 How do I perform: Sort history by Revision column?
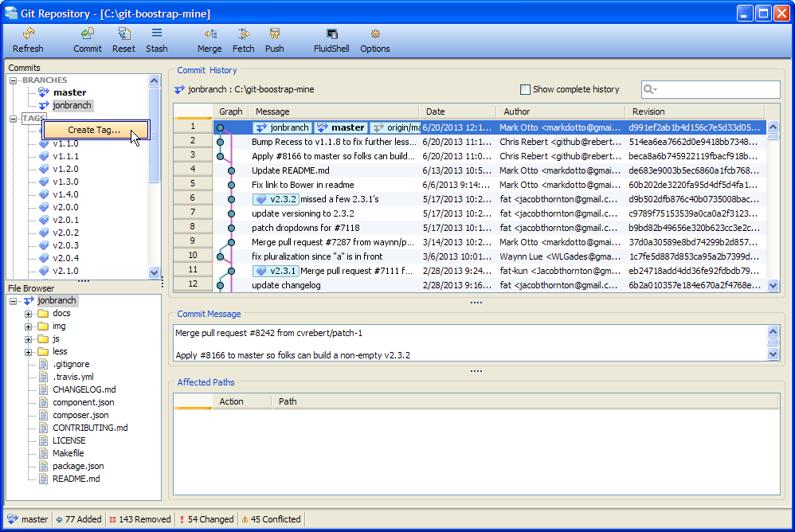[695, 111]
